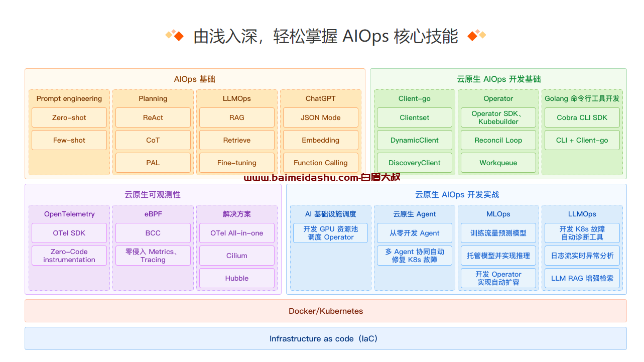Screen dimensions: 644x362
Task: Select the Retrieve box
Action: pyautogui.click(x=237, y=140)
